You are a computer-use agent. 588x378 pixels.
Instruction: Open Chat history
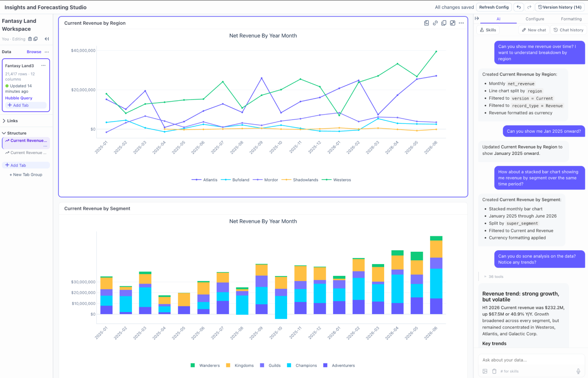[x=568, y=30]
